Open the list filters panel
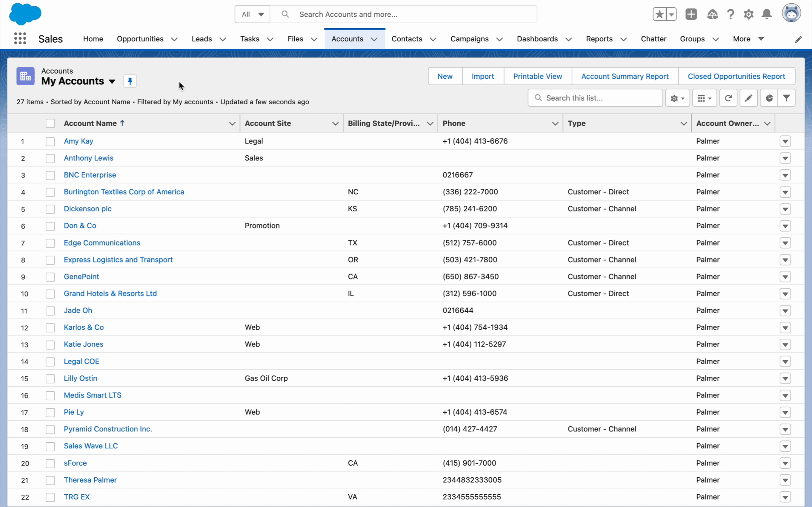This screenshot has height=507, width=812. [786, 98]
